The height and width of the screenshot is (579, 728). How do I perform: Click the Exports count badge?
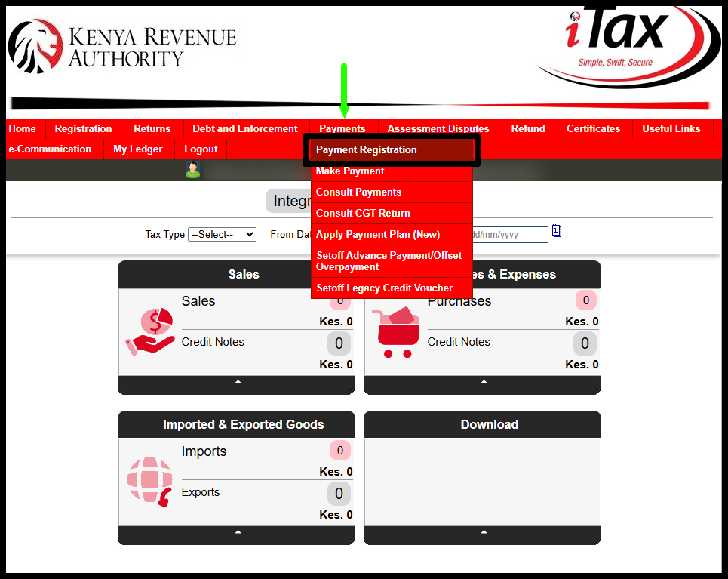(339, 494)
